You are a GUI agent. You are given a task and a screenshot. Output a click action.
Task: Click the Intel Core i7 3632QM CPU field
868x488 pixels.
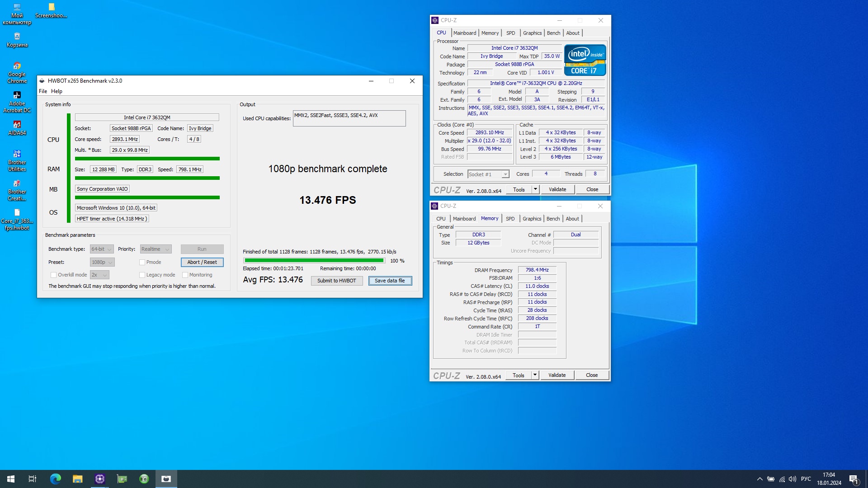click(x=147, y=117)
